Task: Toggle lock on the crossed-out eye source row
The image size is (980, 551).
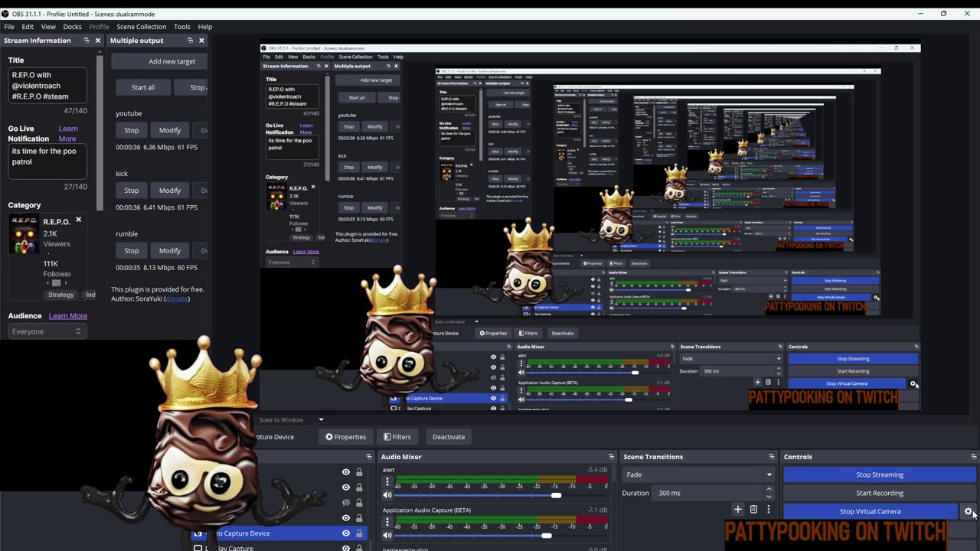Action: pos(359,503)
